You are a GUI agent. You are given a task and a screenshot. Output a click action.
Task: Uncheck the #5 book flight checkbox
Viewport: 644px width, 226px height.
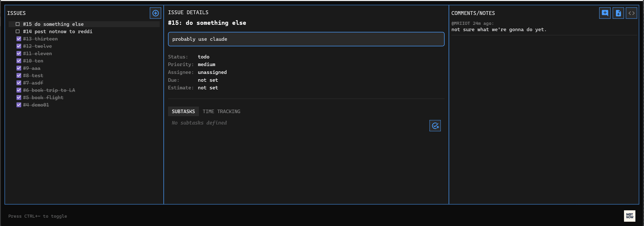pyautogui.click(x=19, y=97)
